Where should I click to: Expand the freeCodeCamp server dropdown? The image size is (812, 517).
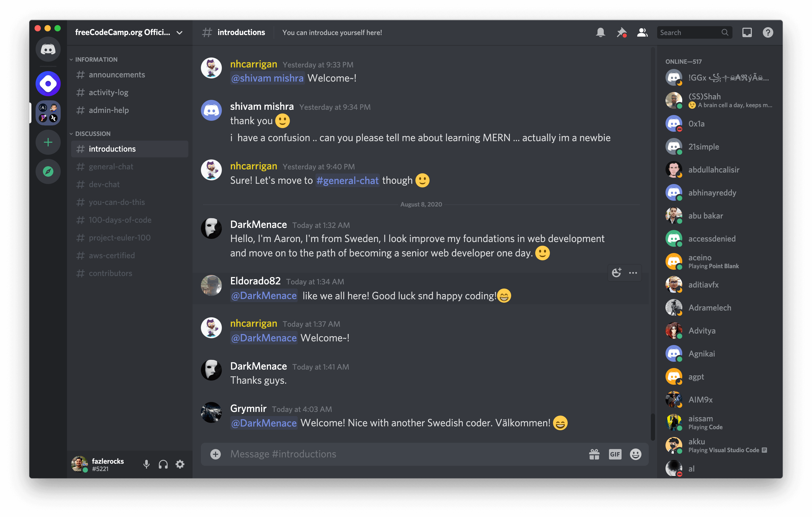181,32
